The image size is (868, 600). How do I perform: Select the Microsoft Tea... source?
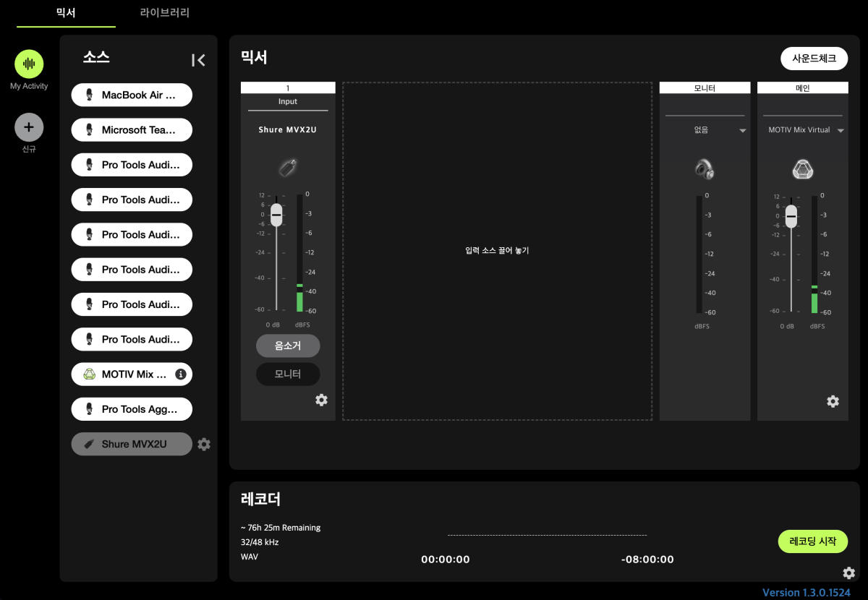[132, 129]
